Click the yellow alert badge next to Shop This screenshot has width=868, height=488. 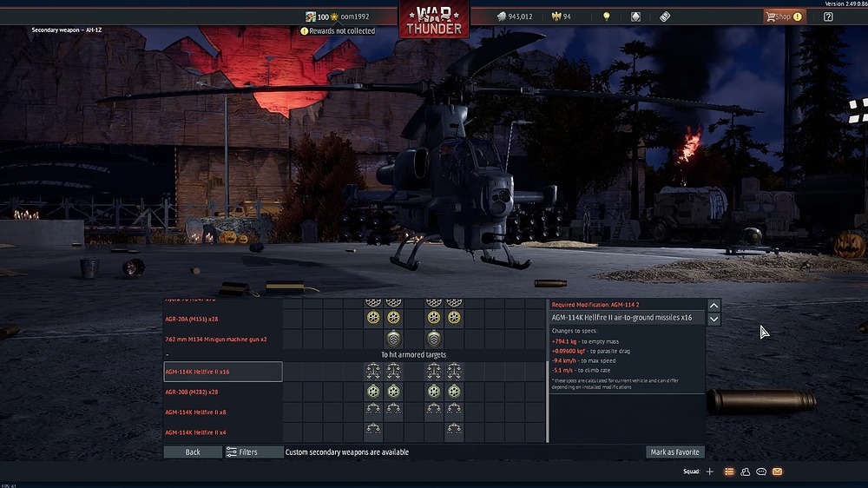[x=798, y=16]
